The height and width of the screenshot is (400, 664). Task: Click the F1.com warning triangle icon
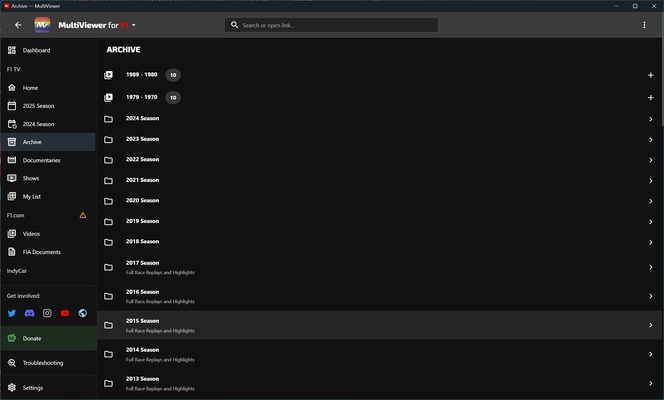tap(83, 215)
